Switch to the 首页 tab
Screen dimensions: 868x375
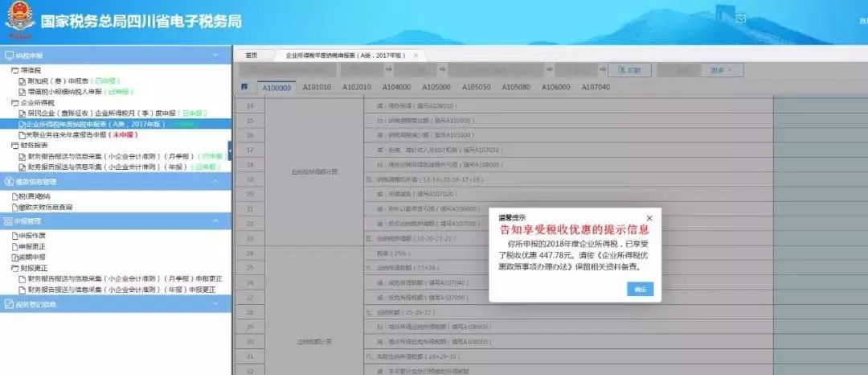tap(252, 56)
